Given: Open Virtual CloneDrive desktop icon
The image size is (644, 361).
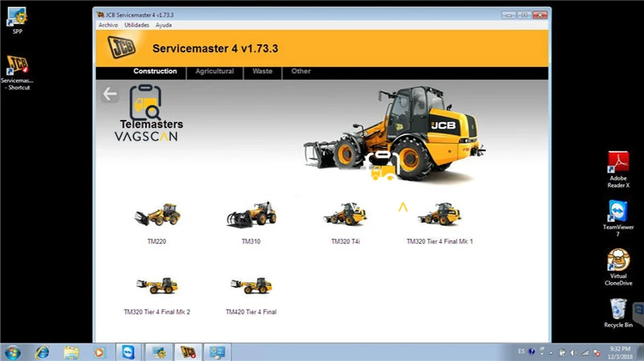Looking at the screenshot, I should (x=618, y=267).
